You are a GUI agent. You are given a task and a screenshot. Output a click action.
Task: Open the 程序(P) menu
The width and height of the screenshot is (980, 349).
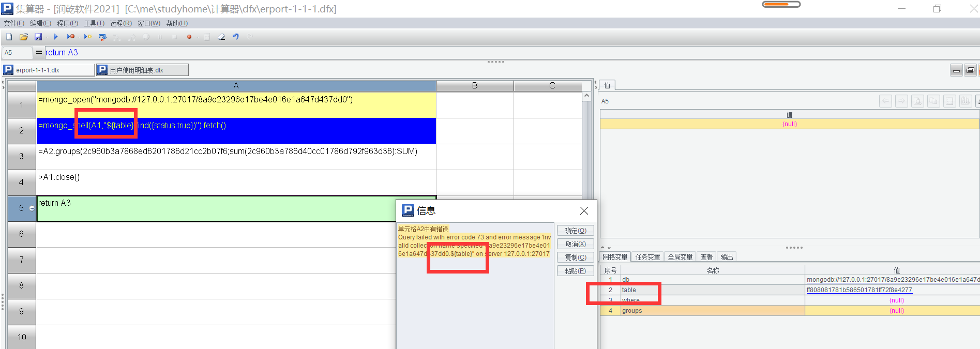[x=68, y=23]
